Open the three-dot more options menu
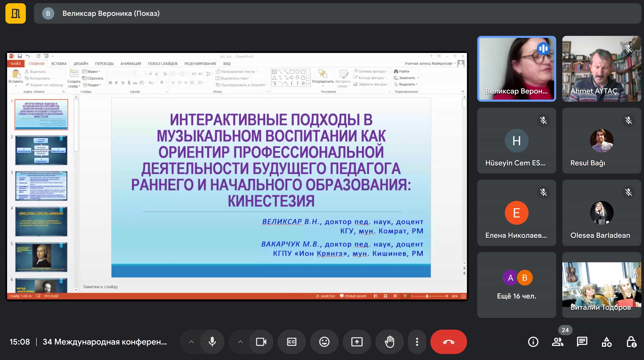The width and height of the screenshot is (644, 360). [417, 342]
